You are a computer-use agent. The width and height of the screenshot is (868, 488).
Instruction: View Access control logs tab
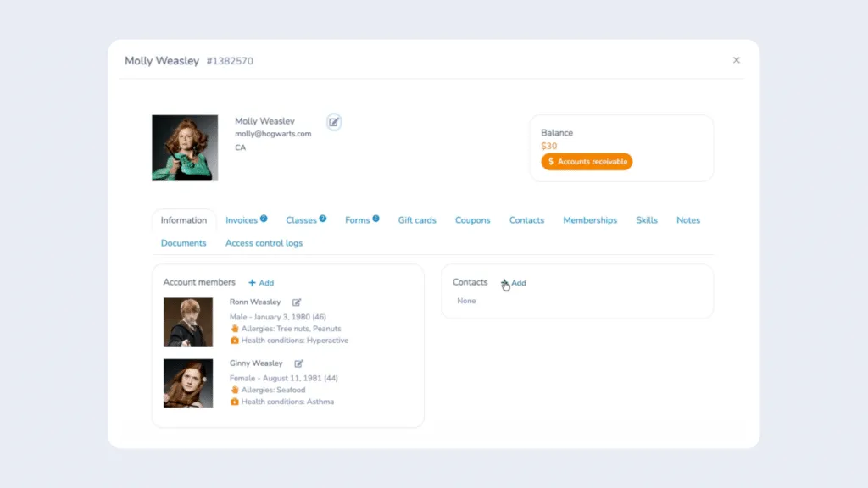(x=264, y=243)
